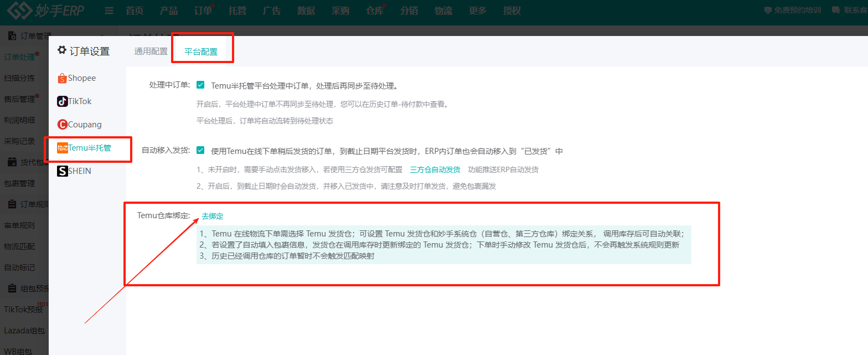Click the 货代包裹 box icon in sidebar
This screenshot has width=868, height=355.
[12, 162]
